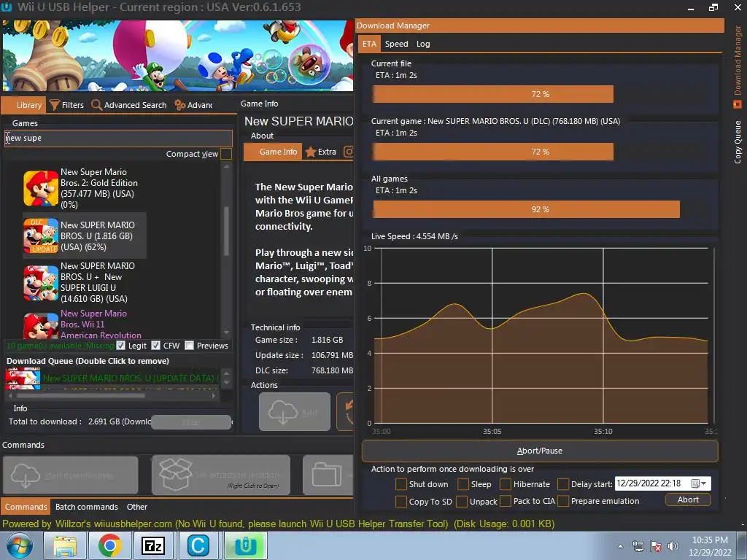Click the cloud icon on Start downloading

click(x=26, y=475)
